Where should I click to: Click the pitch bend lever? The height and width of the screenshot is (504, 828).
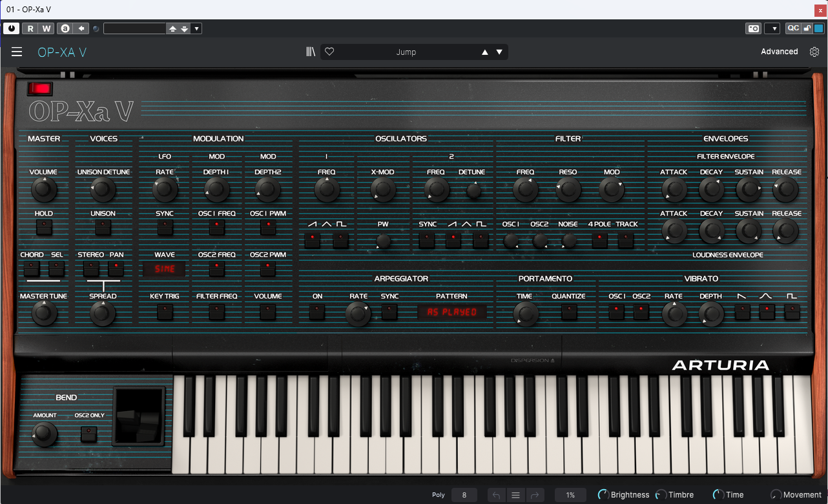pos(140,416)
